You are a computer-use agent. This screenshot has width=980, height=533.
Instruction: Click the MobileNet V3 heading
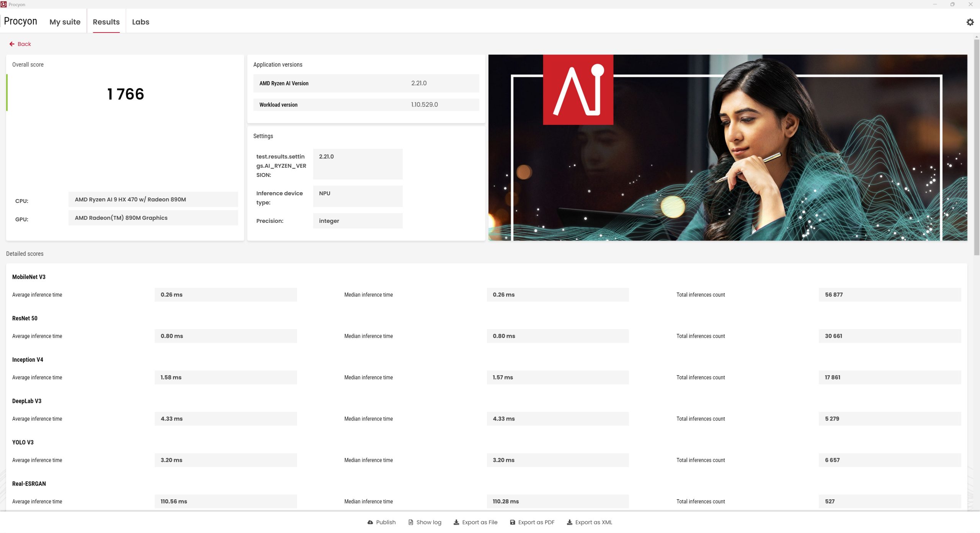click(x=29, y=277)
